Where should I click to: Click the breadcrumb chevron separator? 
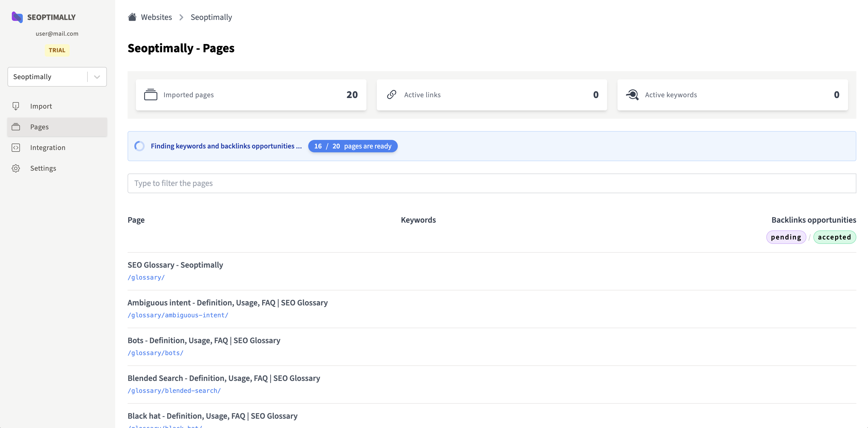(181, 17)
